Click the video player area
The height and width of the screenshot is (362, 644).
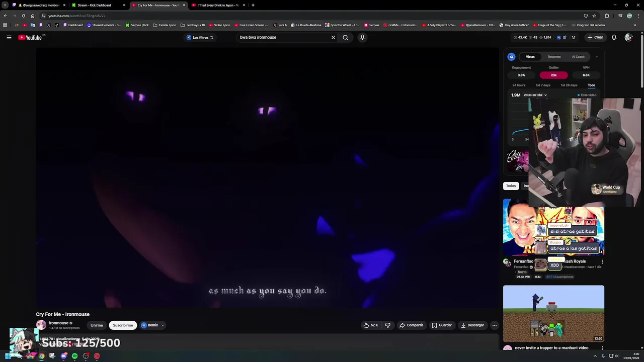pyautogui.click(x=268, y=178)
